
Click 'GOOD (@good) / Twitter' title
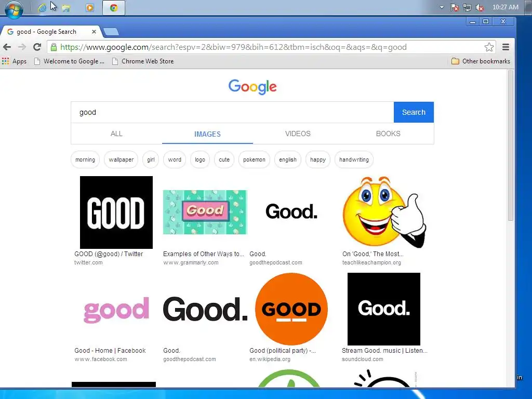point(109,254)
